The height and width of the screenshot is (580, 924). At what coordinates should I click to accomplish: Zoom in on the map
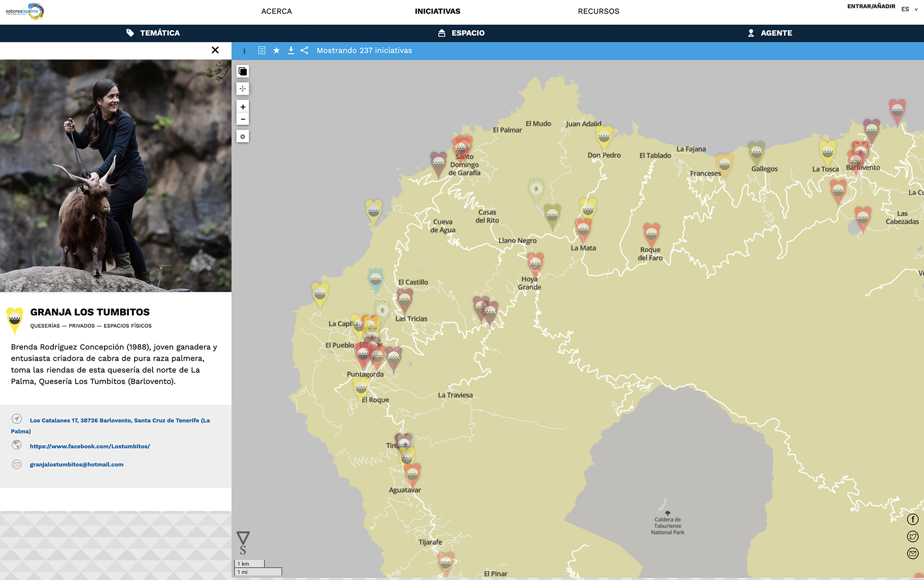click(x=243, y=107)
